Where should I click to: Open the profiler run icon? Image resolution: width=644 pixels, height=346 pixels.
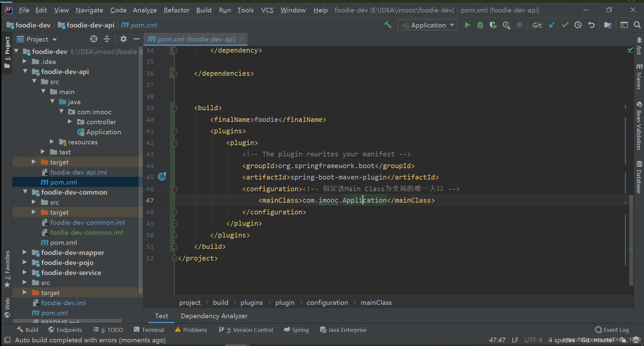click(506, 25)
